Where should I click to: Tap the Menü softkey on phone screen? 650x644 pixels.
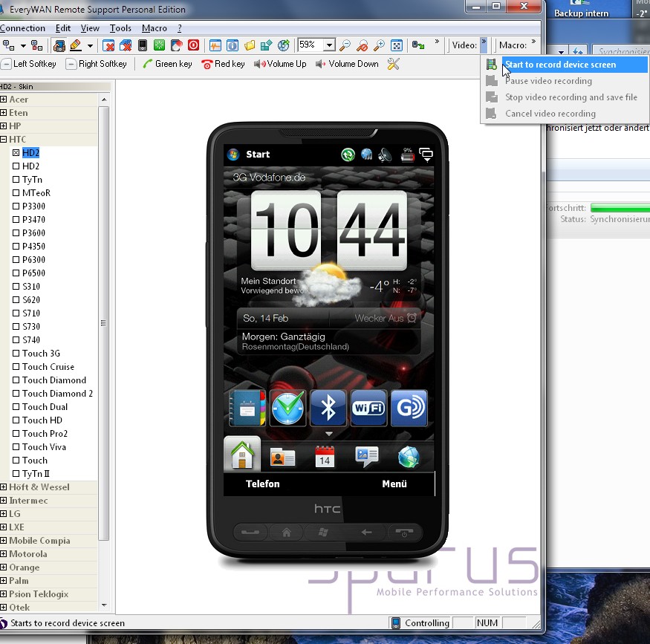click(x=394, y=484)
